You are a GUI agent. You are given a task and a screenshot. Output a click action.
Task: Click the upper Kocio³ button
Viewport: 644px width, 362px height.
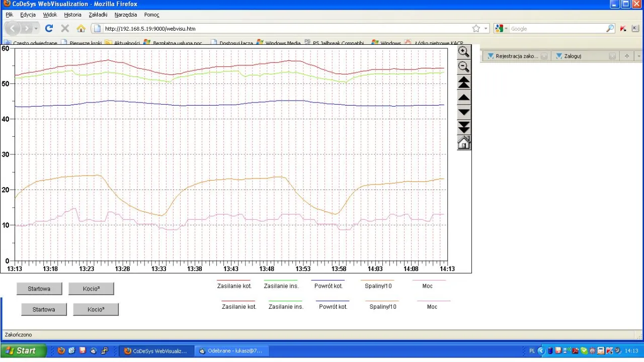tap(91, 289)
